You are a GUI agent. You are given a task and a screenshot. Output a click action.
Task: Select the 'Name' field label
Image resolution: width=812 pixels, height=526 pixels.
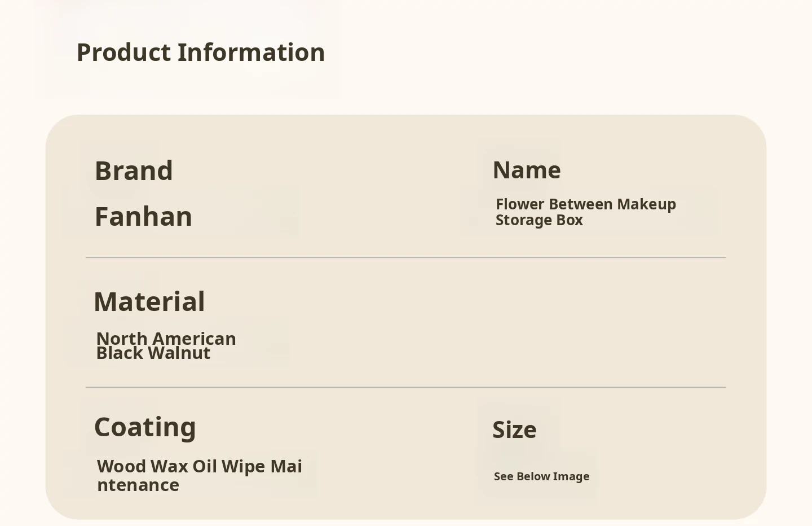pyautogui.click(x=527, y=170)
